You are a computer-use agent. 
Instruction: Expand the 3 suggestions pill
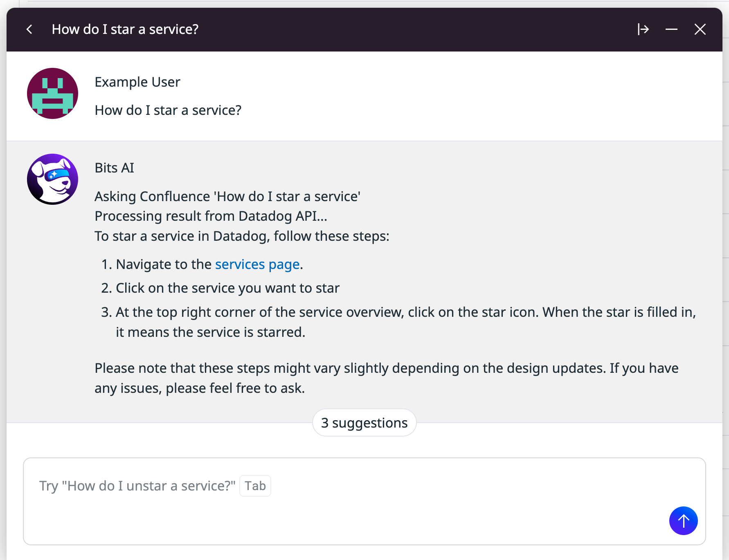(x=364, y=423)
